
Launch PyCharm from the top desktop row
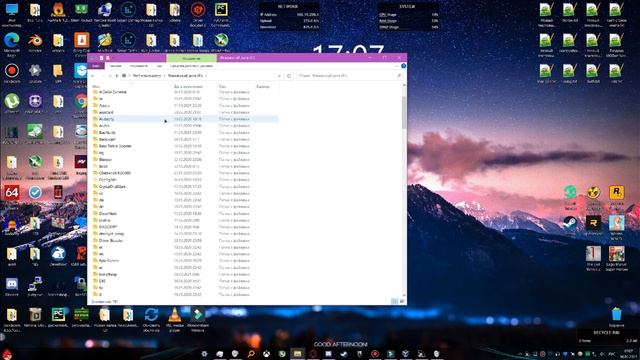pyautogui.click(x=221, y=14)
